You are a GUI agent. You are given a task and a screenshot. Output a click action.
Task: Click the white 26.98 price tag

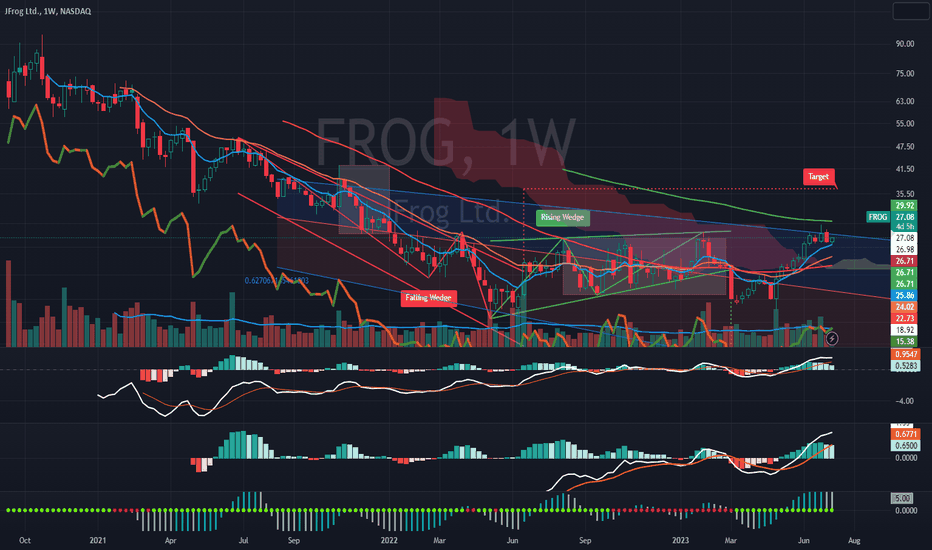point(904,250)
